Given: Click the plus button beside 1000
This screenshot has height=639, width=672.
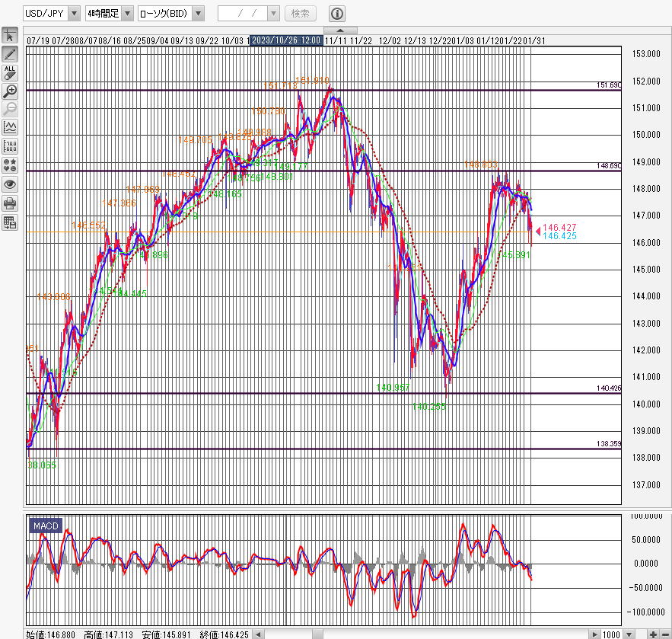Looking at the screenshot, I should [x=654, y=634].
